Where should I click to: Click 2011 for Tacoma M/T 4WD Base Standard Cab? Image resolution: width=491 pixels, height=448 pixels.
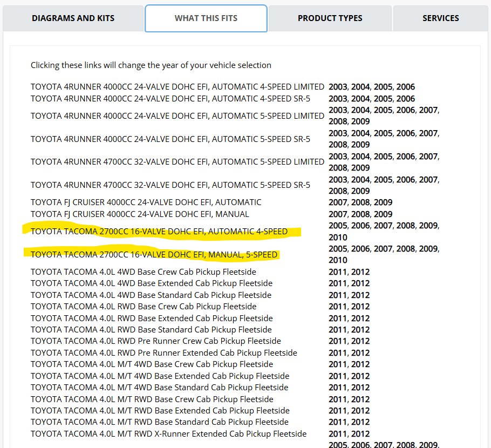pyautogui.click(x=338, y=388)
